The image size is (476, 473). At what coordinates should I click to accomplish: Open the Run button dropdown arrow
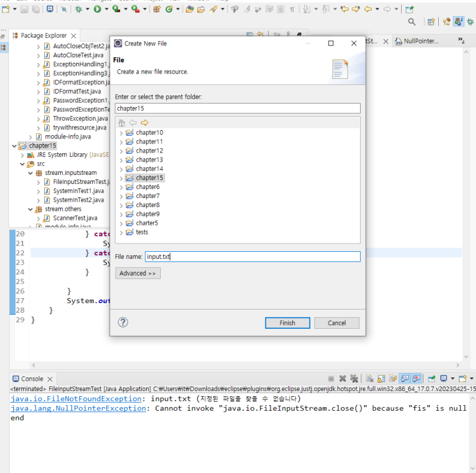tap(106, 10)
